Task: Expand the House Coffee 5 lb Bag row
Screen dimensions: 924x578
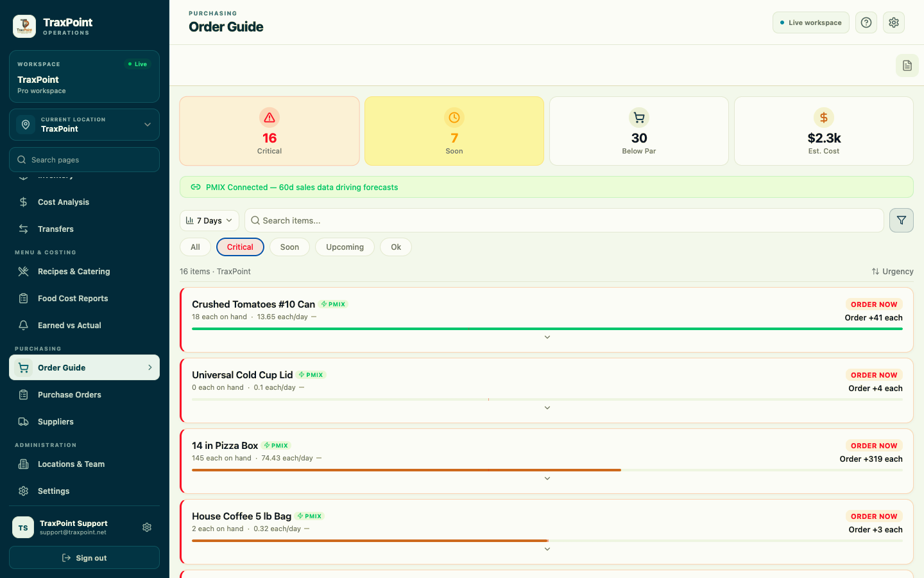Action: click(x=547, y=549)
